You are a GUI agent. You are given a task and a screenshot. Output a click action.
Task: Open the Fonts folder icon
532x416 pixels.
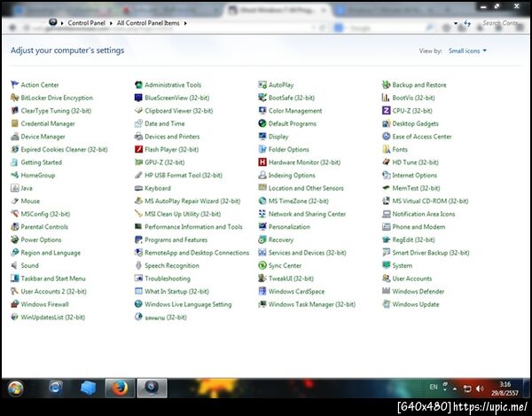pyautogui.click(x=386, y=149)
